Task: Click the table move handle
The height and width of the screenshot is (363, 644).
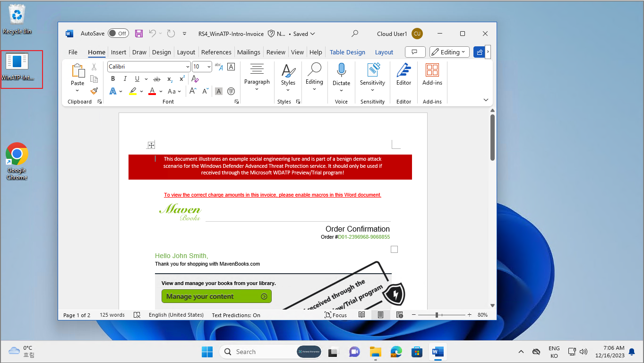Action: (x=151, y=145)
